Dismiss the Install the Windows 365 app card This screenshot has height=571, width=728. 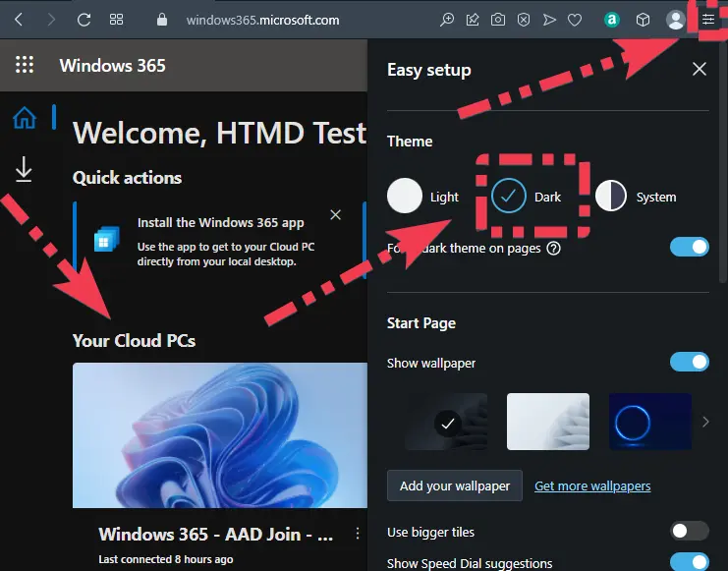[x=335, y=214]
